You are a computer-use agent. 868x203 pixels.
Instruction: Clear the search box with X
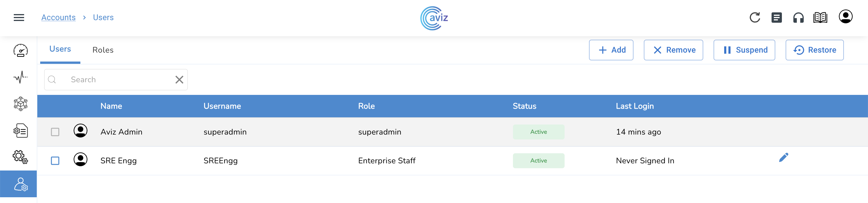coord(179,80)
